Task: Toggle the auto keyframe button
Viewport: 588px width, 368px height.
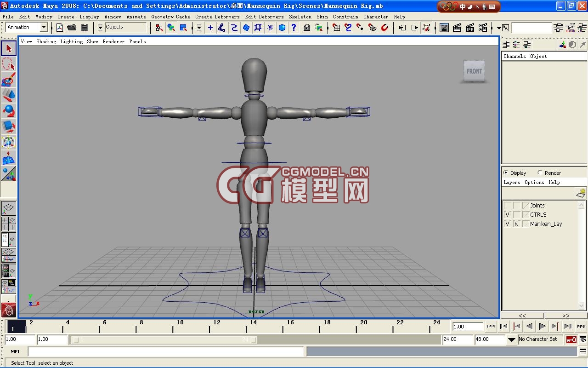Action: tap(571, 339)
